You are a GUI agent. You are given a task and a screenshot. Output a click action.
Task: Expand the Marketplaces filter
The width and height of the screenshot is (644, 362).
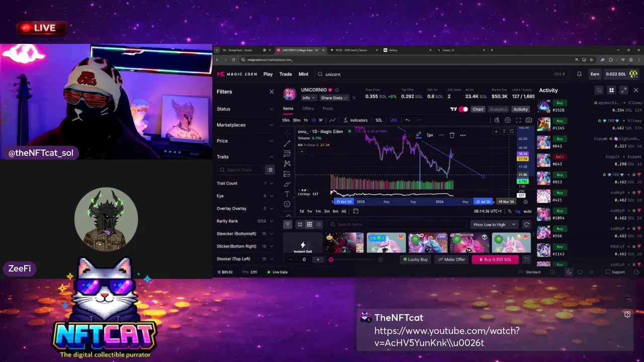coord(245,125)
